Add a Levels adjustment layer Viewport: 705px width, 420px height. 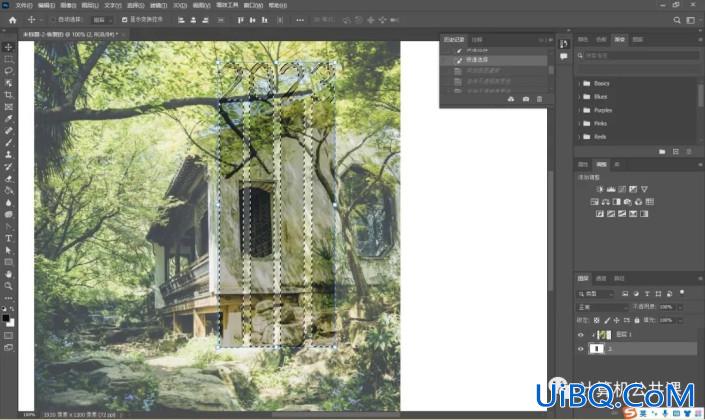click(611, 189)
